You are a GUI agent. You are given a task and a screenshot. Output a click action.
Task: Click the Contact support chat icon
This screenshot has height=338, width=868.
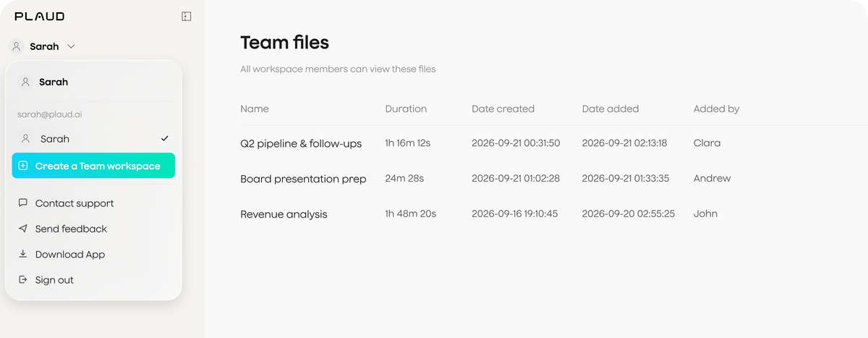(23, 203)
